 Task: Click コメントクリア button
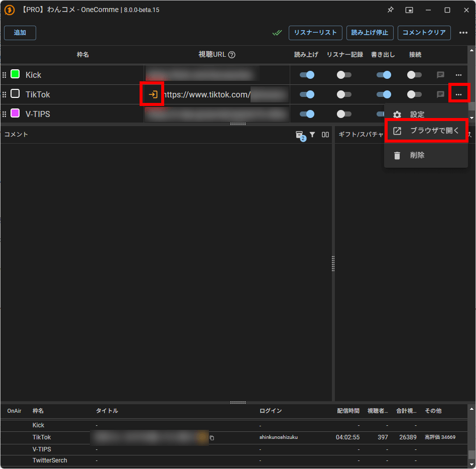pos(424,33)
